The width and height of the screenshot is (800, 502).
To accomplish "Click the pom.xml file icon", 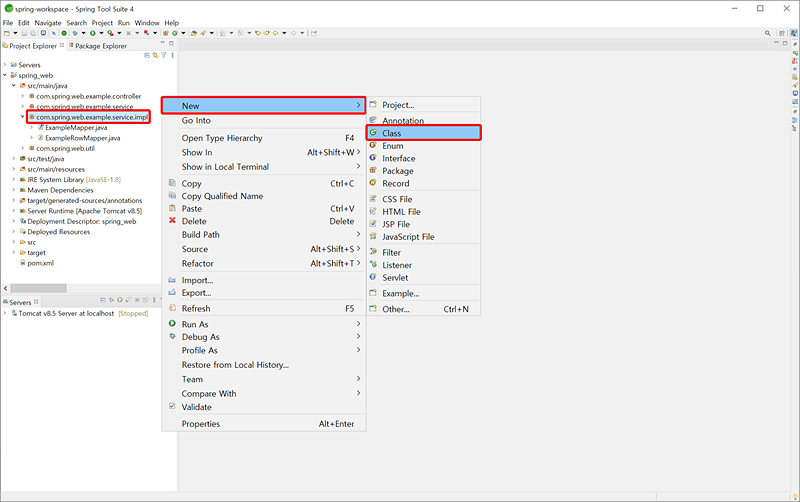I will pos(22,263).
